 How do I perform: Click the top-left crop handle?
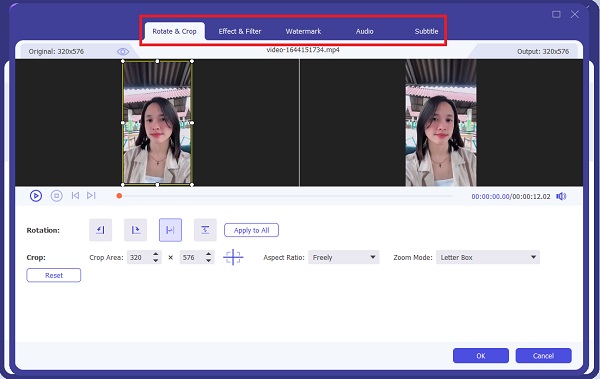click(x=123, y=61)
